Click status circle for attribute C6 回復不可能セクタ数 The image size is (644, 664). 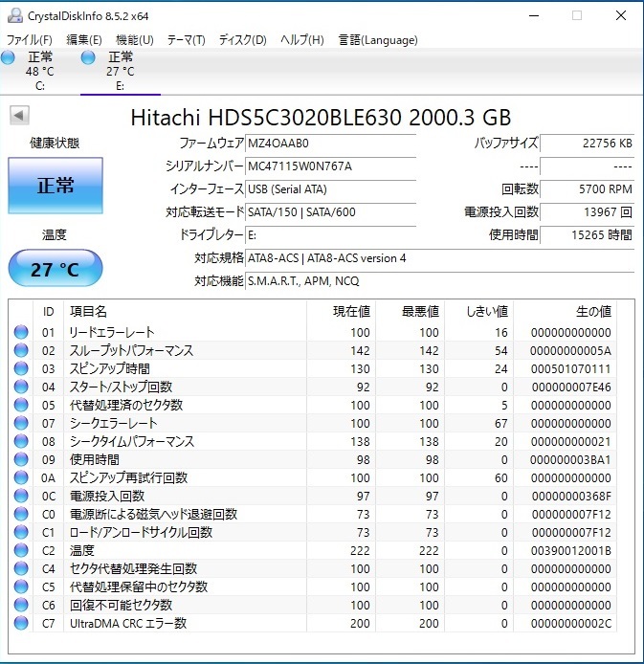pyautogui.click(x=21, y=605)
